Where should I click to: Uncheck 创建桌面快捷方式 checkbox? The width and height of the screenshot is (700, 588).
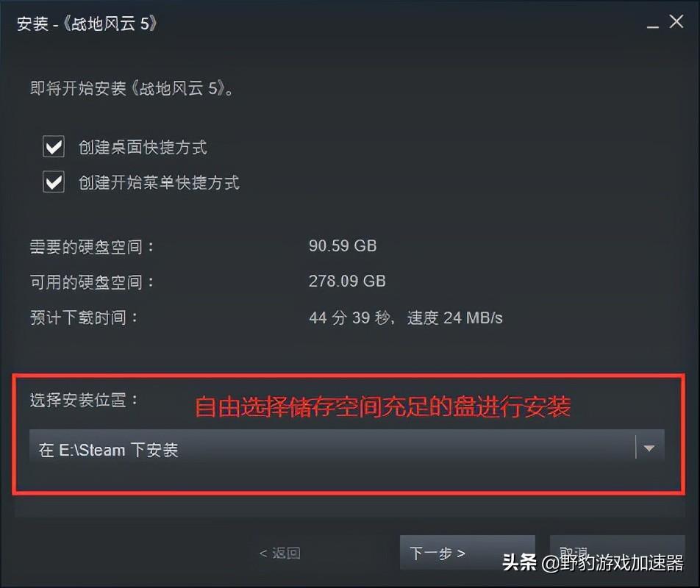coord(54,147)
